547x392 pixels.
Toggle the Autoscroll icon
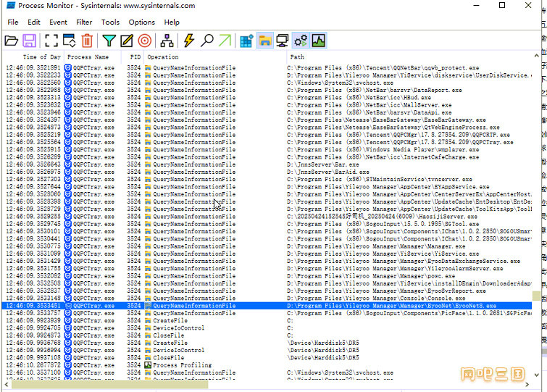pyautogui.click(x=69, y=41)
